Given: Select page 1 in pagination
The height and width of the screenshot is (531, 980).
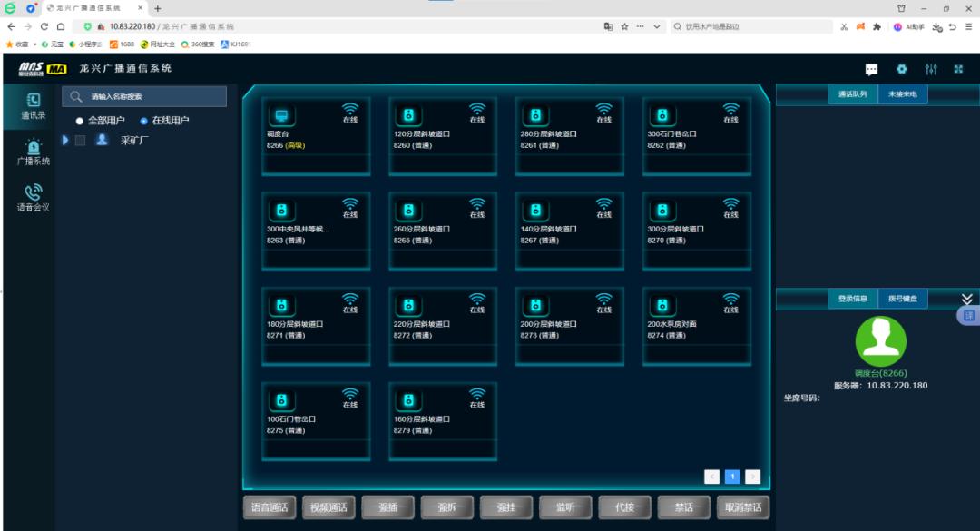Looking at the screenshot, I should [732, 477].
